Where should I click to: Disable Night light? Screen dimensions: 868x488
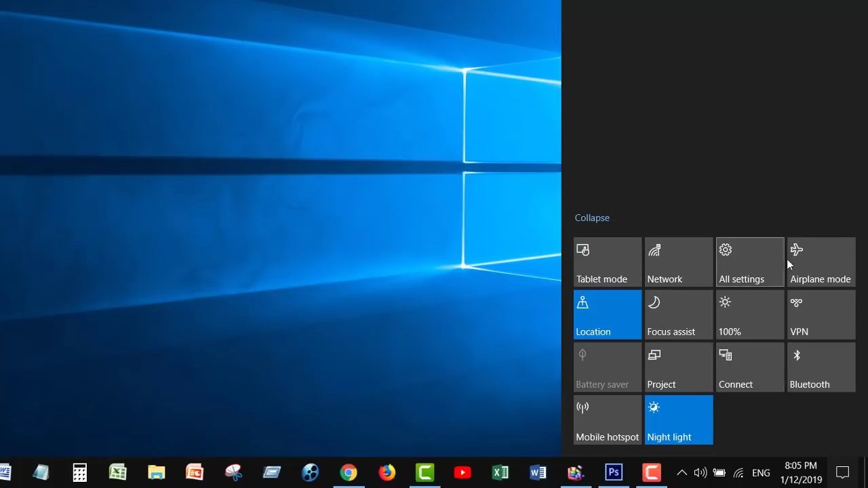[679, 420]
